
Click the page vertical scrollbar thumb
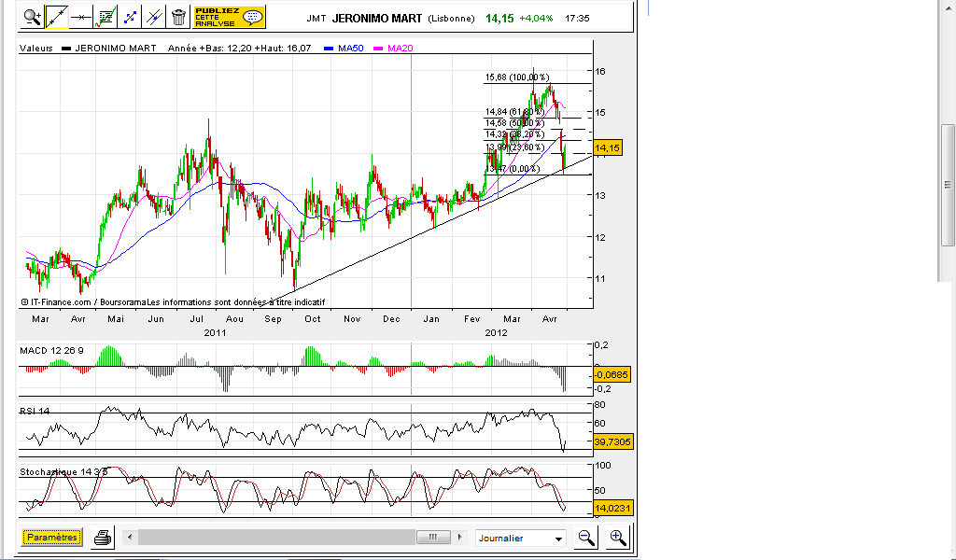pyautogui.click(x=947, y=185)
